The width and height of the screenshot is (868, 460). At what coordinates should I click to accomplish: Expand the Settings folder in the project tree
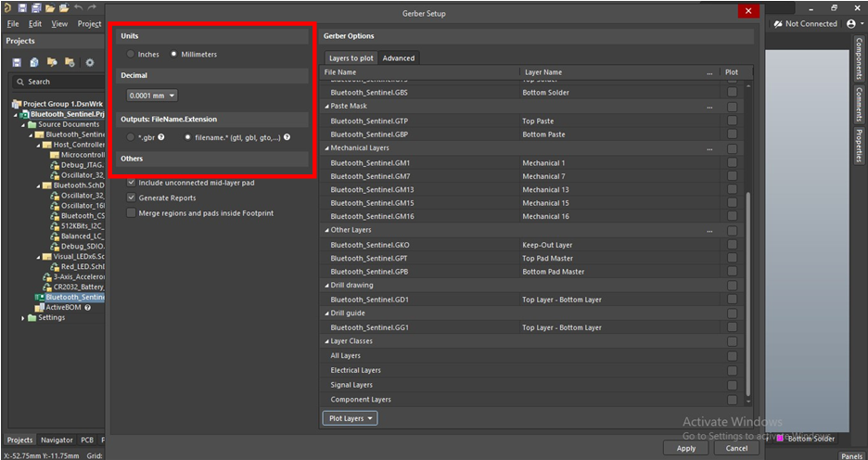(23, 318)
